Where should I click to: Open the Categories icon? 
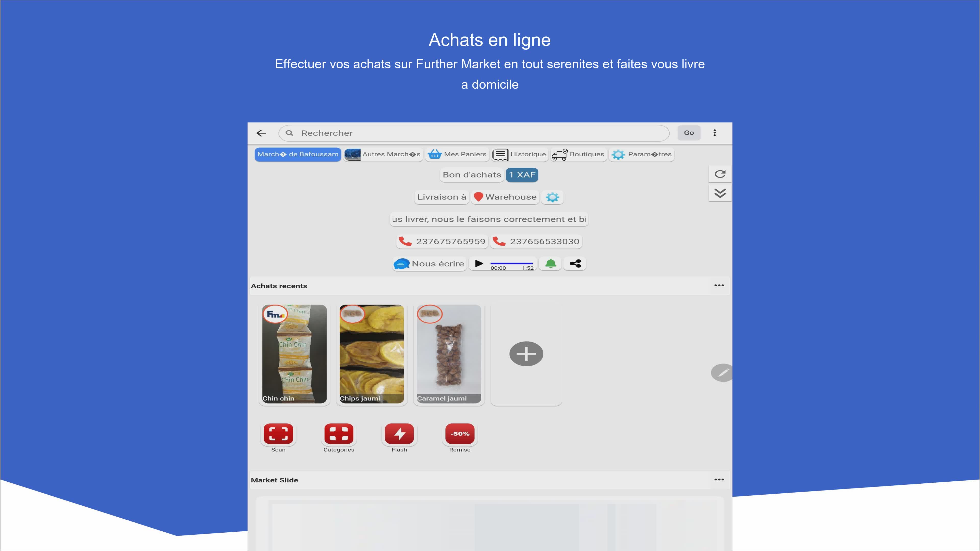(x=339, y=434)
